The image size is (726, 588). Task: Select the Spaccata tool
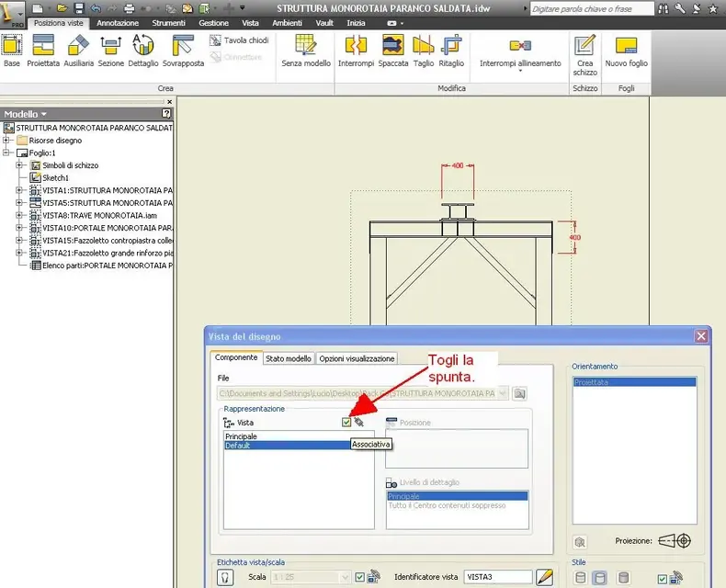point(392,51)
